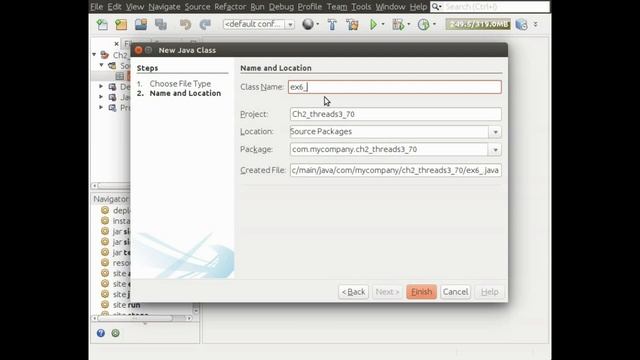Click the Open Project toolbar icon
The image size is (640, 360).
click(141, 24)
